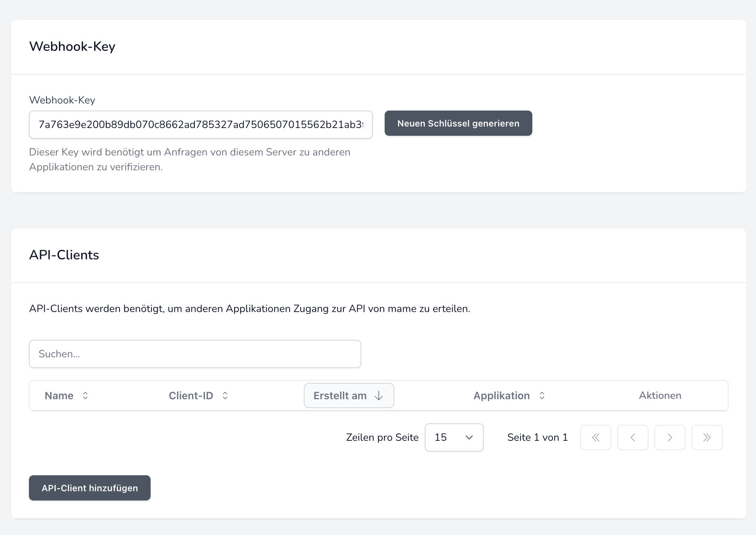Screen dimensions: 756x535
Task: Click the descending arrow on Erstellt am
Action: (379, 395)
